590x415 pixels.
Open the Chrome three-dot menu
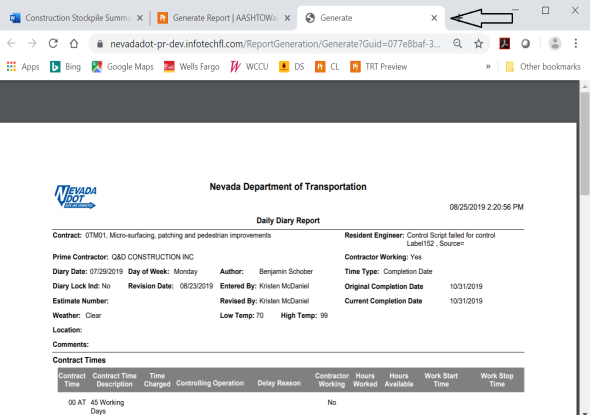(575, 44)
